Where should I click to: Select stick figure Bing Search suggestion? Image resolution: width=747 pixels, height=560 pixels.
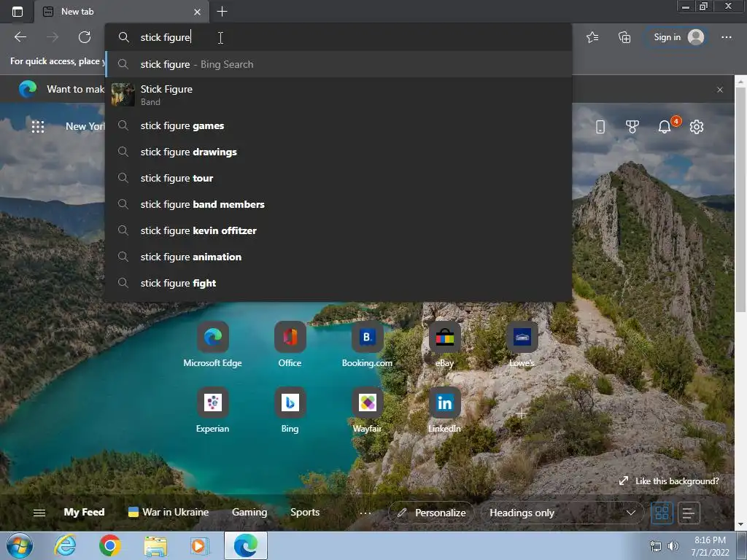(338, 64)
